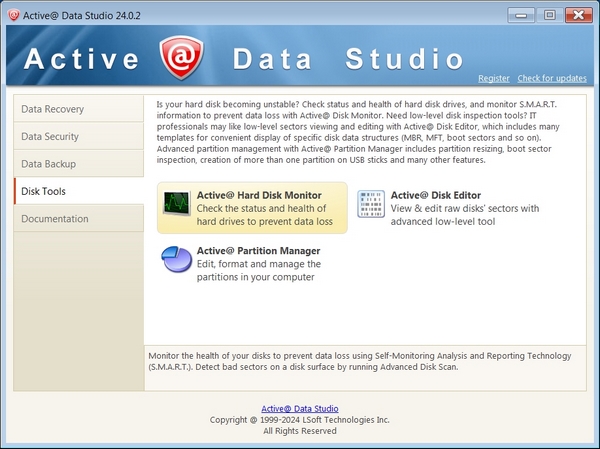Viewport: 600px width, 449px height.
Task: Click the Check for updates link
Action: coord(552,78)
